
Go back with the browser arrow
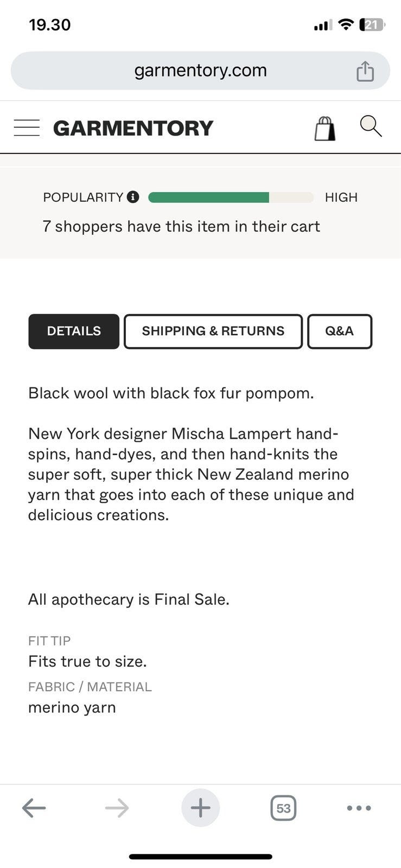tap(34, 808)
